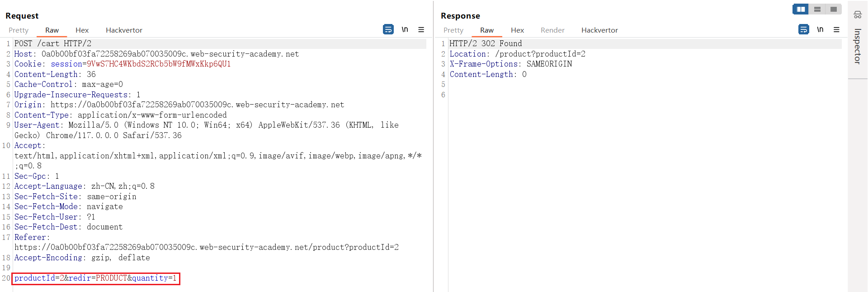Open Hackvertor tab in Request panel

(124, 30)
